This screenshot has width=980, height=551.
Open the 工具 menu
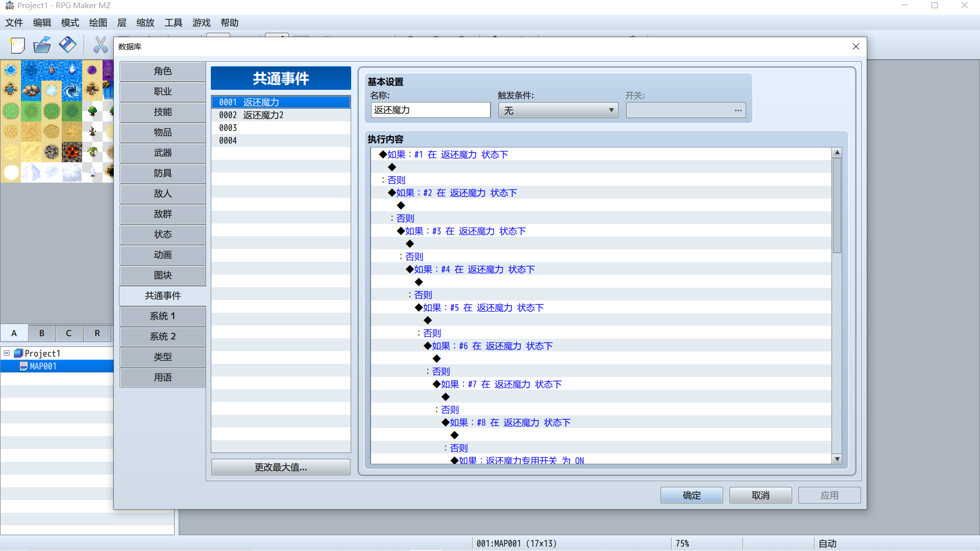pyautogui.click(x=174, y=22)
